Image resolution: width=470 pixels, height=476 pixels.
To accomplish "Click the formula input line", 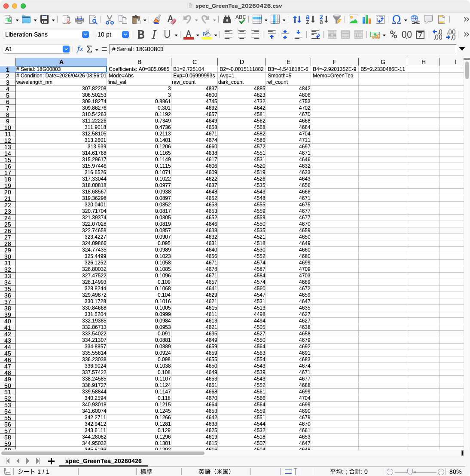I will pos(282,49).
